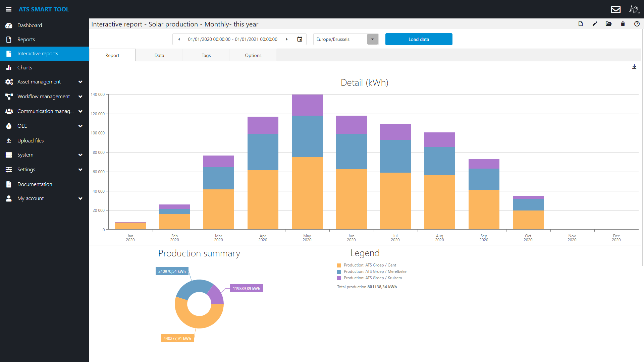The width and height of the screenshot is (644, 362).
Task: Open the Europe/Brussels timezone dropdown
Action: click(x=372, y=39)
